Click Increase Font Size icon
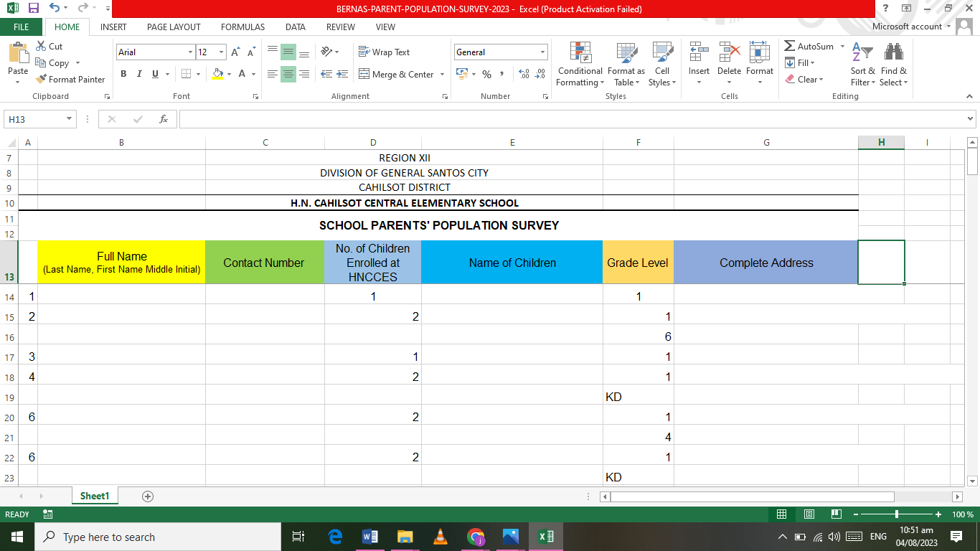 [235, 52]
